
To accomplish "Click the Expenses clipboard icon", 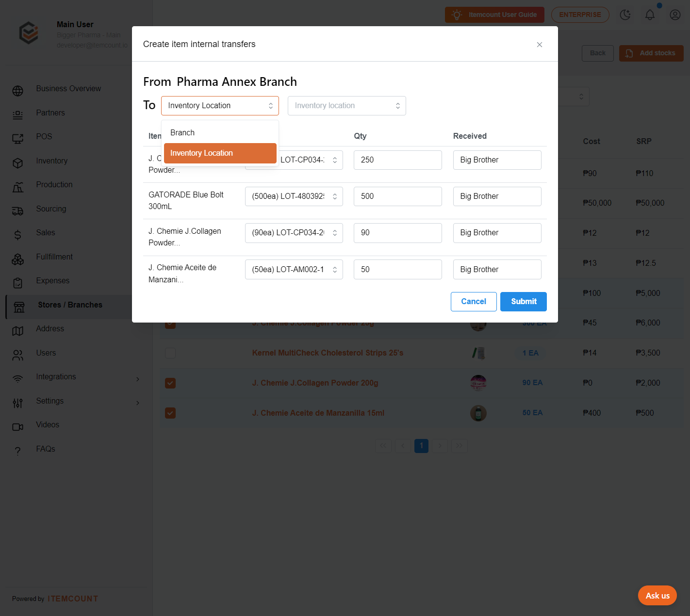I will click(x=18, y=283).
